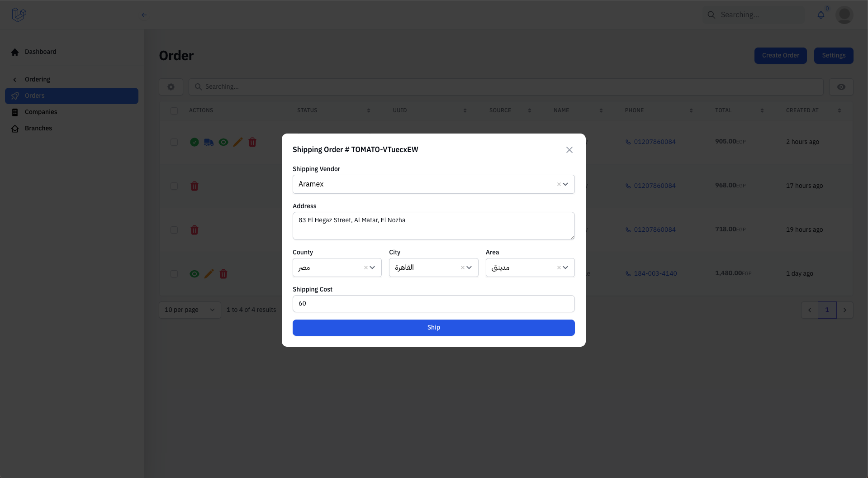Check the row created 17 hours ago
This screenshot has width=868, height=478.
point(174,186)
